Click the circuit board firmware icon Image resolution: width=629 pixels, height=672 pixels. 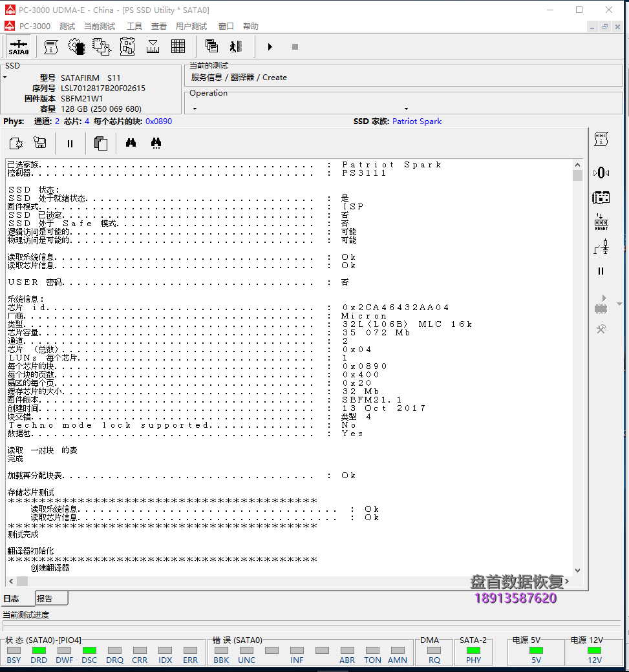coord(127,47)
